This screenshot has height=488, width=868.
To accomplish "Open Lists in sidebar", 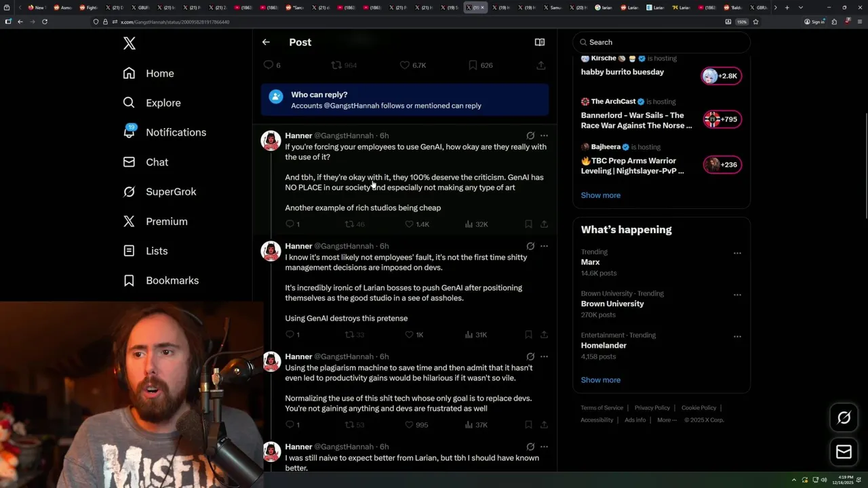I will (145, 251).
